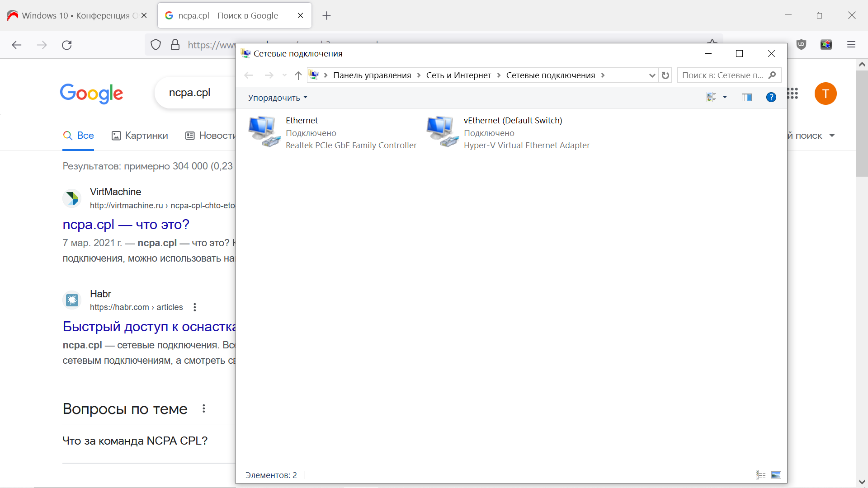Open the Help question mark icon
This screenshot has width=868, height=488.
(771, 97)
